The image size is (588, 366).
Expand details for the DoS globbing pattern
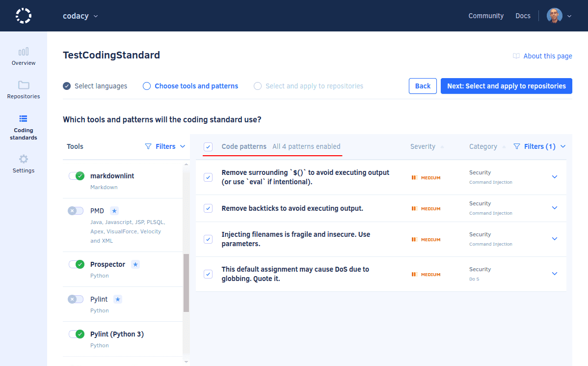554,274
